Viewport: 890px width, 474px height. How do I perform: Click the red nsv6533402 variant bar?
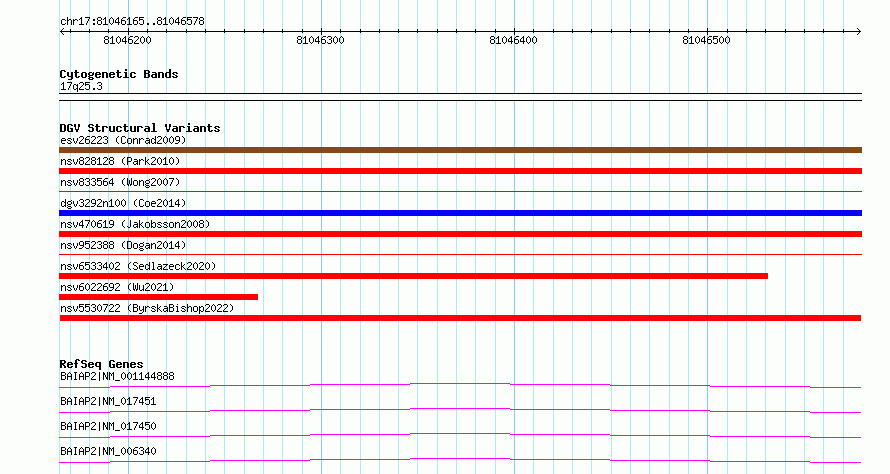point(413,276)
